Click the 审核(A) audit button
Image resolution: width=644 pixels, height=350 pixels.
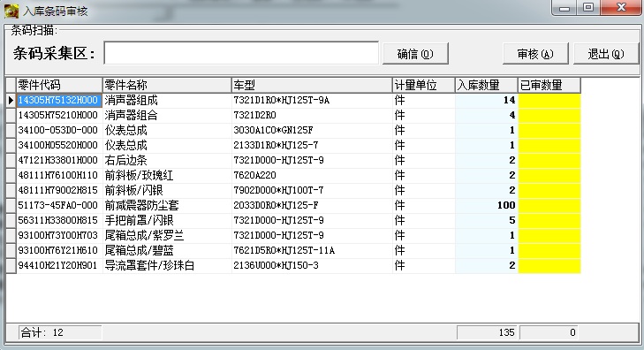coord(535,54)
